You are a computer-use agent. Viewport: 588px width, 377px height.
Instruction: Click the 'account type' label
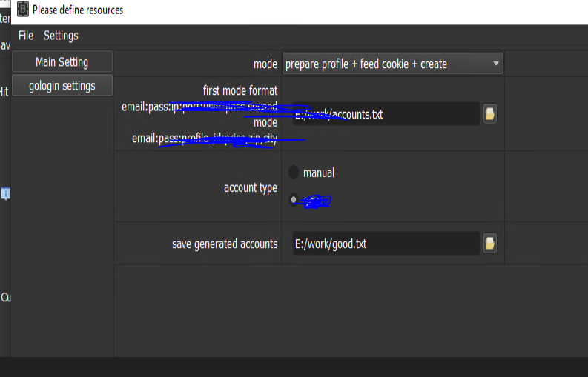(251, 188)
